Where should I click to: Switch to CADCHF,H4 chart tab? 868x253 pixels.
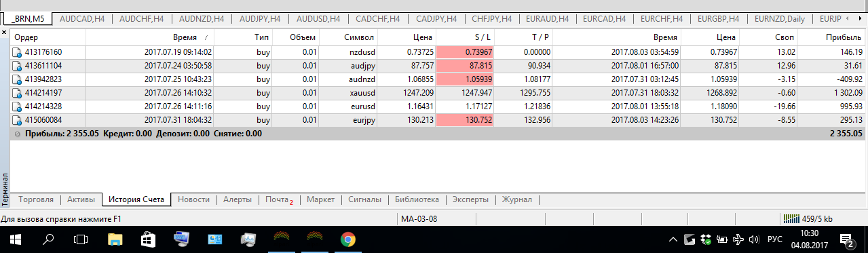[x=377, y=19]
